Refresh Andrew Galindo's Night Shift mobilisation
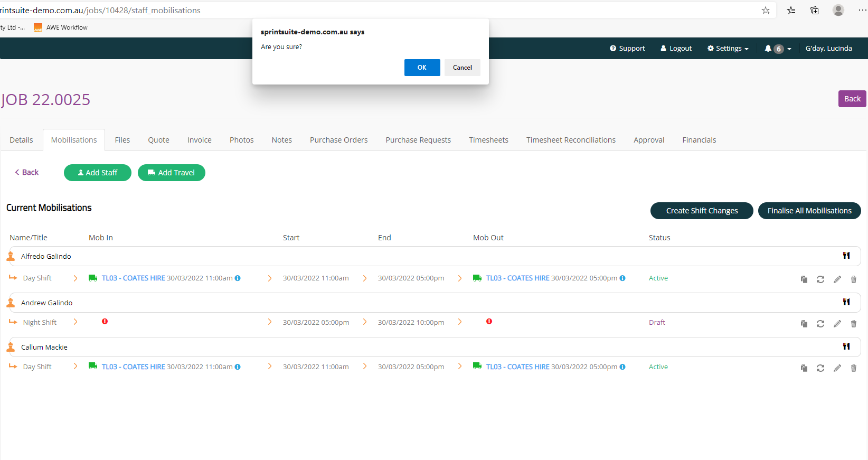The image size is (868, 460). click(820, 324)
